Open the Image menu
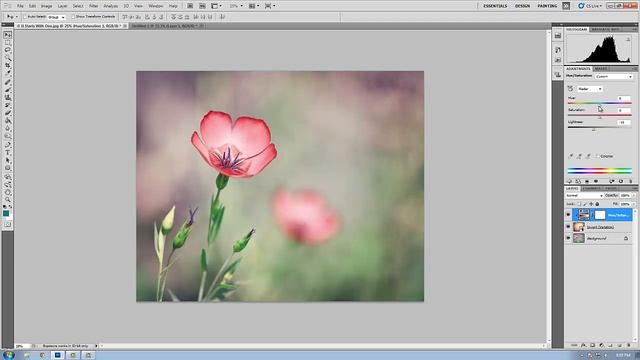This screenshot has width=640, height=360. point(47,6)
